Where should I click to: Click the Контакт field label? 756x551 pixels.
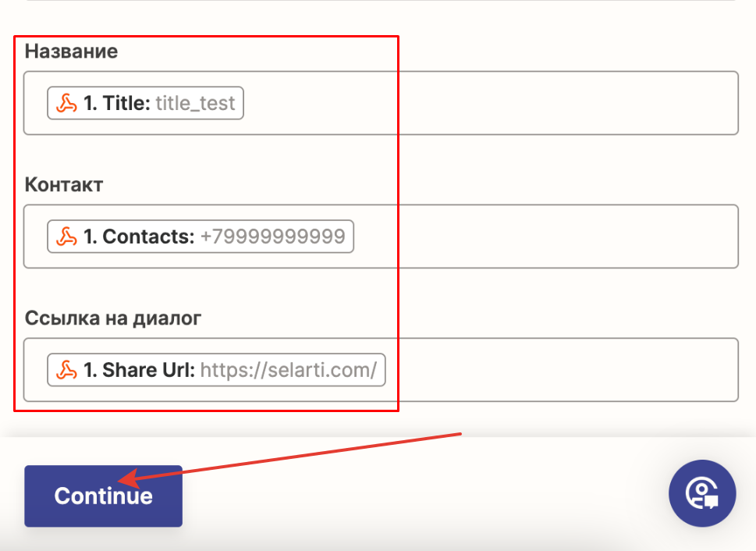click(x=64, y=185)
